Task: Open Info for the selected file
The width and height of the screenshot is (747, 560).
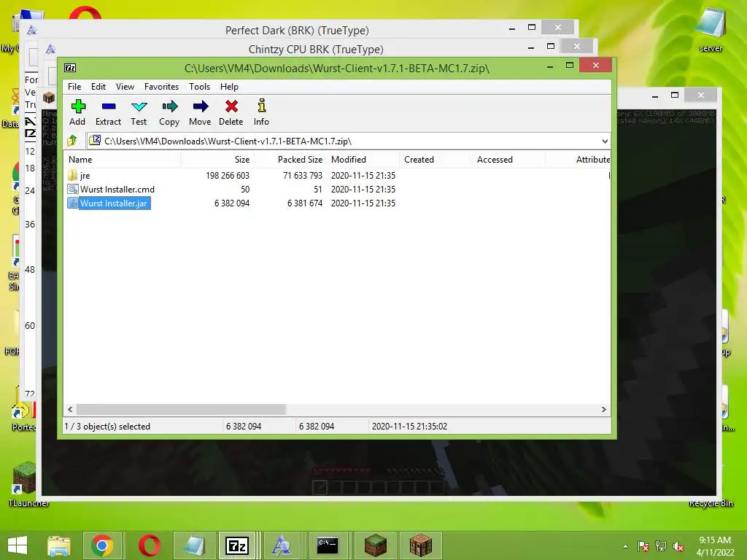Action: pyautogui.click(x=261, y=112)
